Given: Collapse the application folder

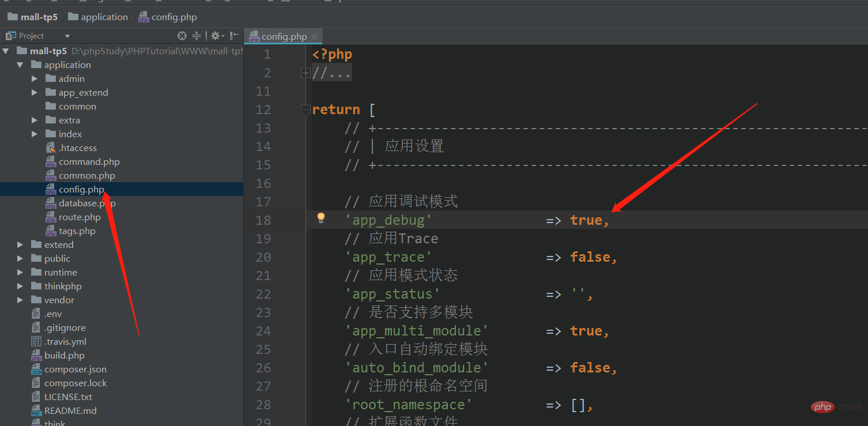Looking at the screenshot, I should pyautogui.click(x=20, y=65).
